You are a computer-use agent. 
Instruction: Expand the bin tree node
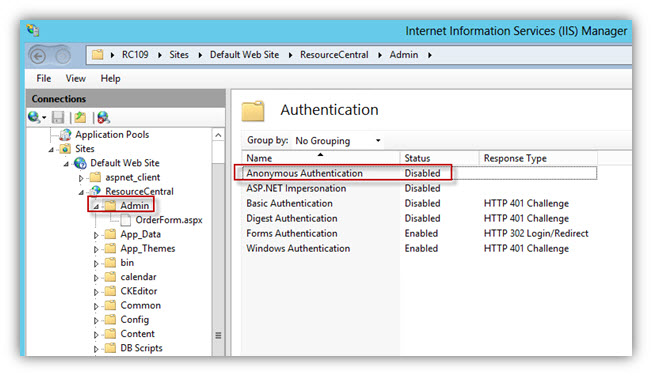click(96, 263)
